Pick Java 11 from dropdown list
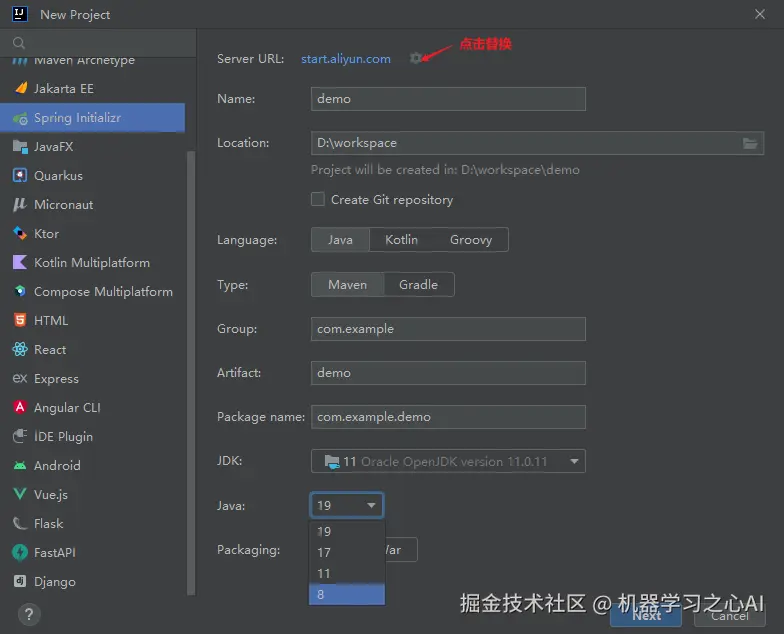This screenshot has height=634, width=784. tap(347, 574)
